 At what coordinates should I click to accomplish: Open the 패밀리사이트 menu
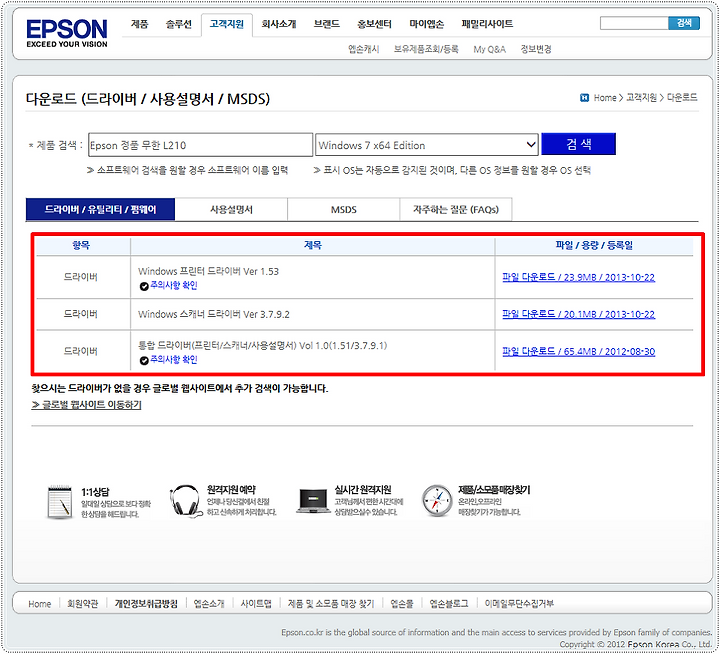pos(487,24)
